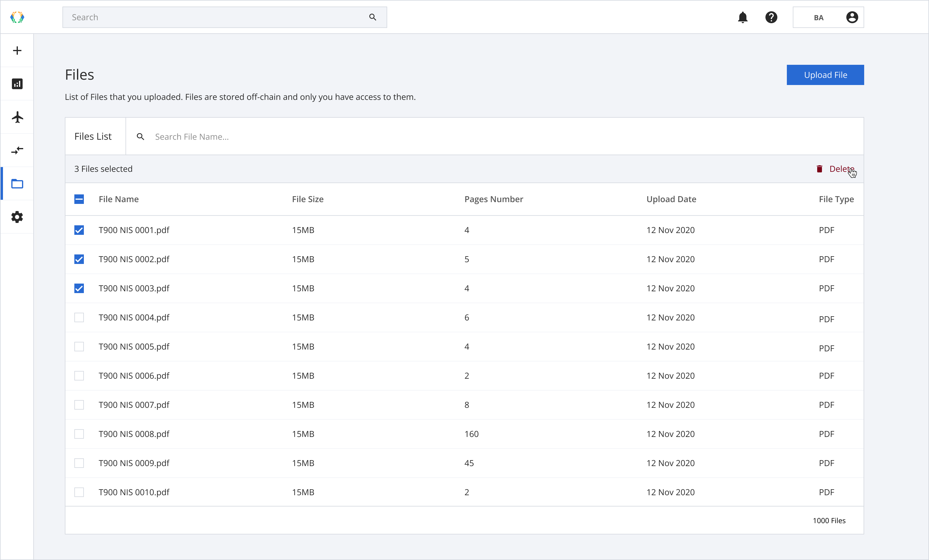
Task: Click file name T900 NIS 0010.pdf
Action: 134,493
